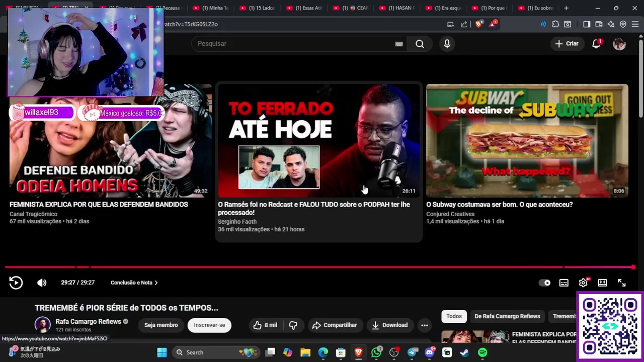644x362 pixels.
Task: Start voice search with the microphone icon
Action: tap(447, 44)
